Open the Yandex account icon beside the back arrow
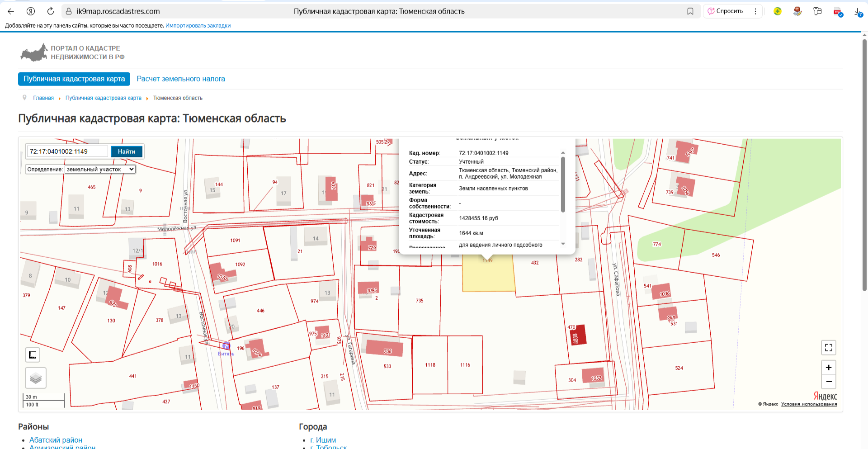 (31, 11)
